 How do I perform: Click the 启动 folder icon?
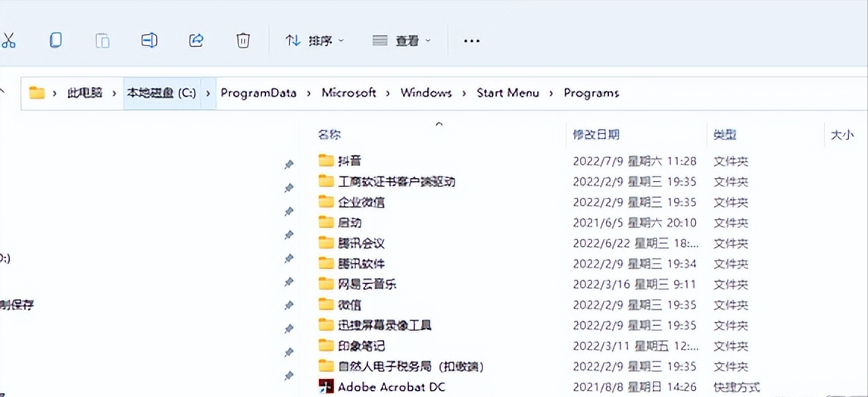[326, 222]
